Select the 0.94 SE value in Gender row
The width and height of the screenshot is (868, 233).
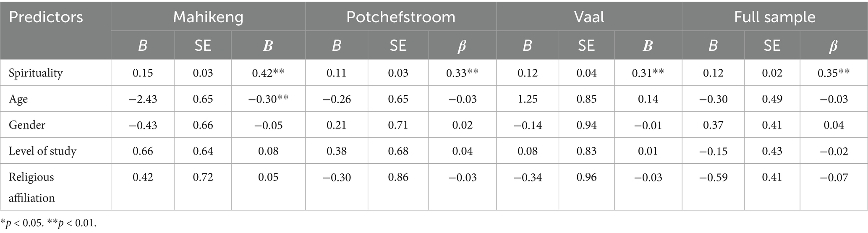point(586,125)
